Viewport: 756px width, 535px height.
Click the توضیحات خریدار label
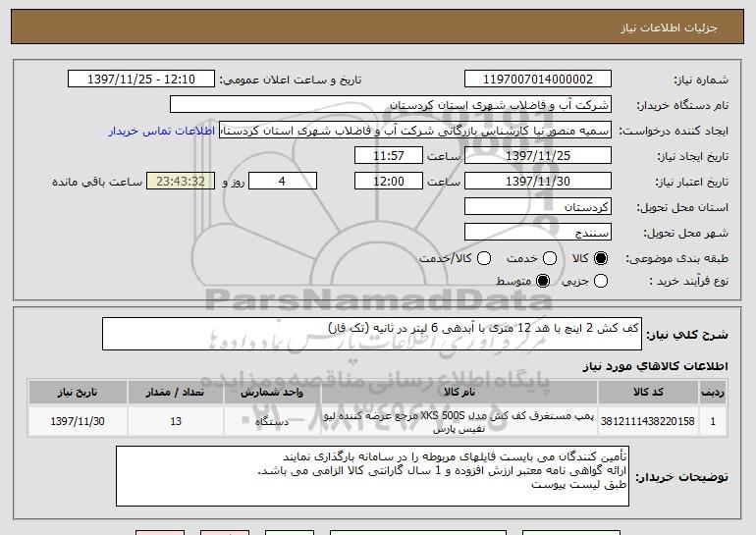(x=681, y=477)
